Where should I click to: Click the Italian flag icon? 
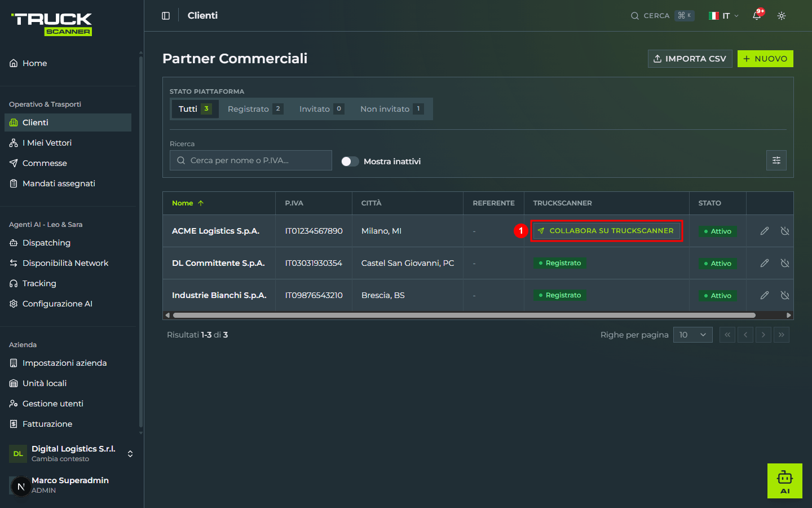coord(714,16)
